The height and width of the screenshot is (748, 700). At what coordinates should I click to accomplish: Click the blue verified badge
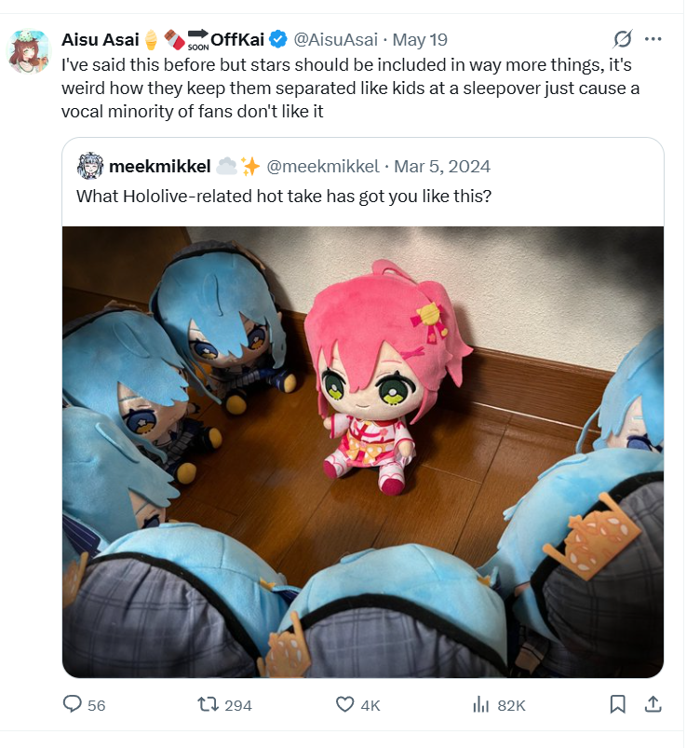click(278, 40)
